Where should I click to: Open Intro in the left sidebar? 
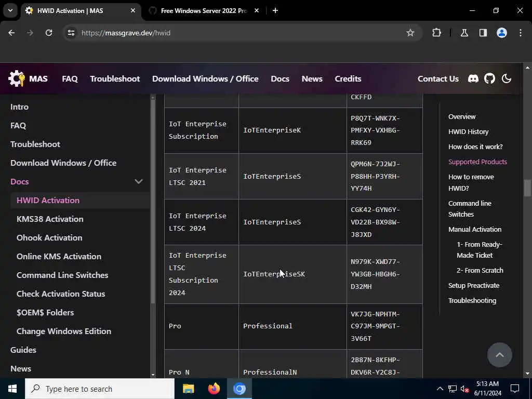click(19, 107)
